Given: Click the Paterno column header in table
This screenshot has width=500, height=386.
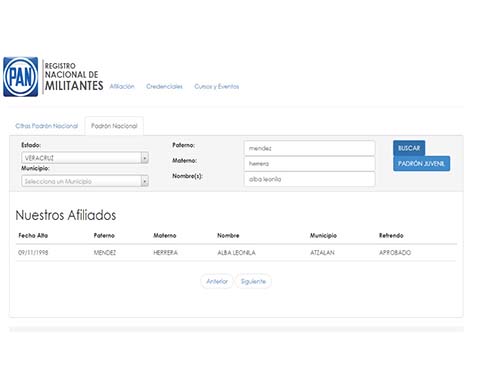Looking at the screenshot, I should click(104, 236).
